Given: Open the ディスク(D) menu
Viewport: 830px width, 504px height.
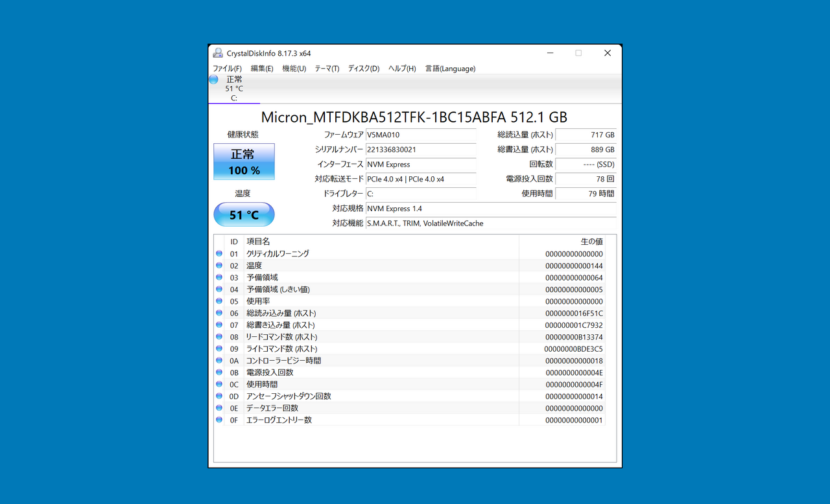Looking at the screenshot, I should [364, 69].
